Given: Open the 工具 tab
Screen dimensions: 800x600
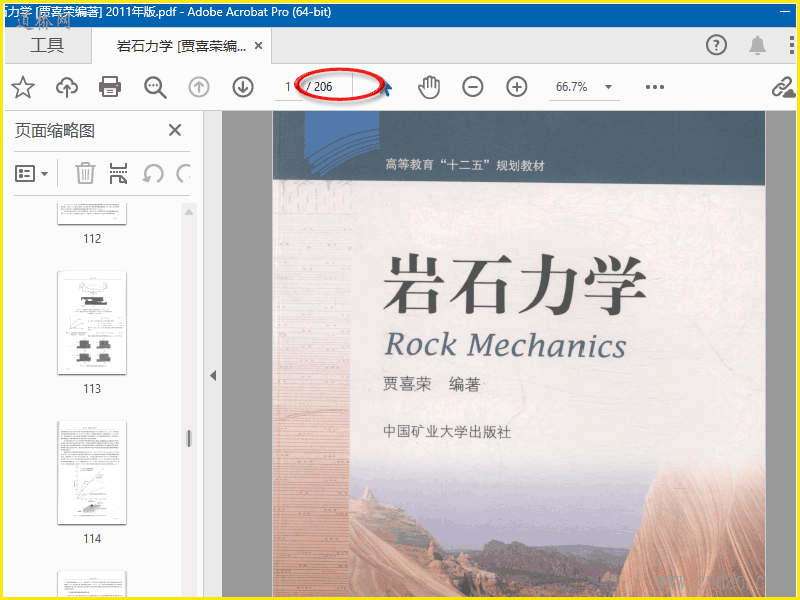Looking at the screenshot, I should [x=47, y=46].
